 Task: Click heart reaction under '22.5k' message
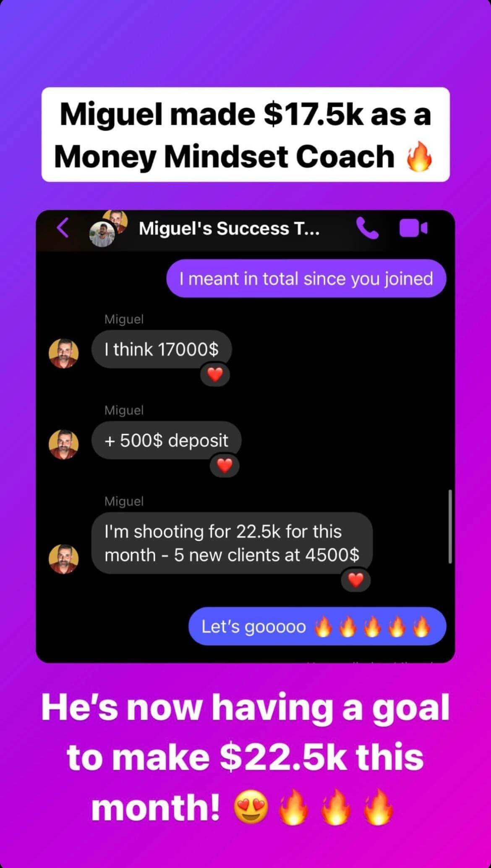pyautogui.click(x=355, y=580)
